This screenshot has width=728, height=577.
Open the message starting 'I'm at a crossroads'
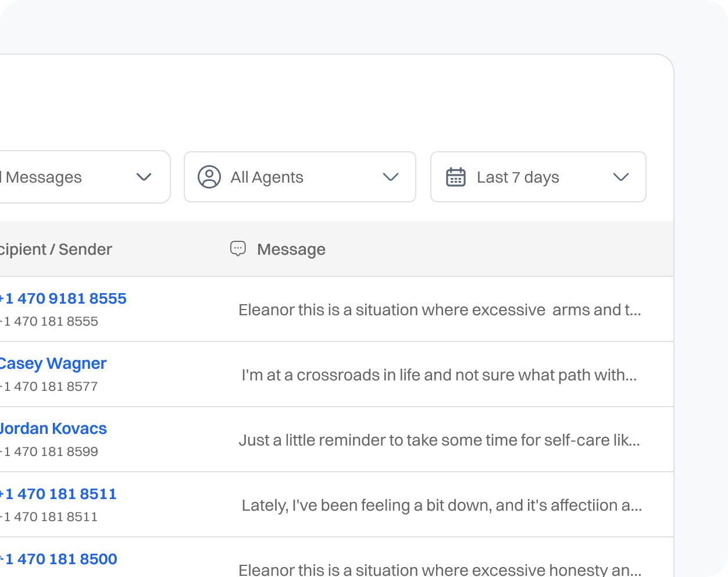[440, 375]
